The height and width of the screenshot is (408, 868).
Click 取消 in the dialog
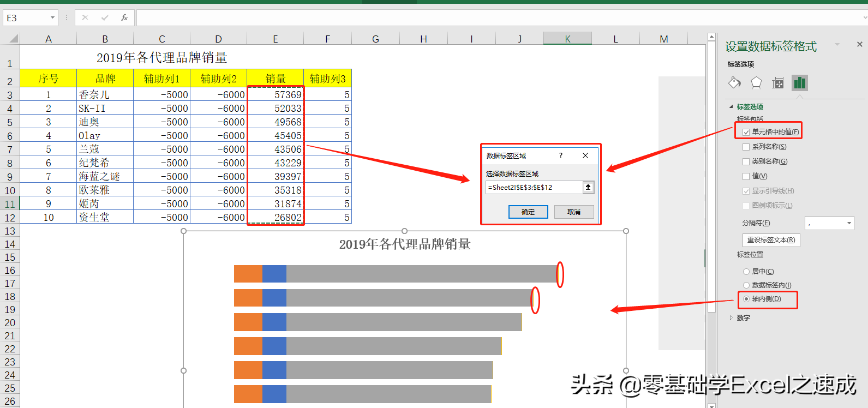(x=574, y=212)
